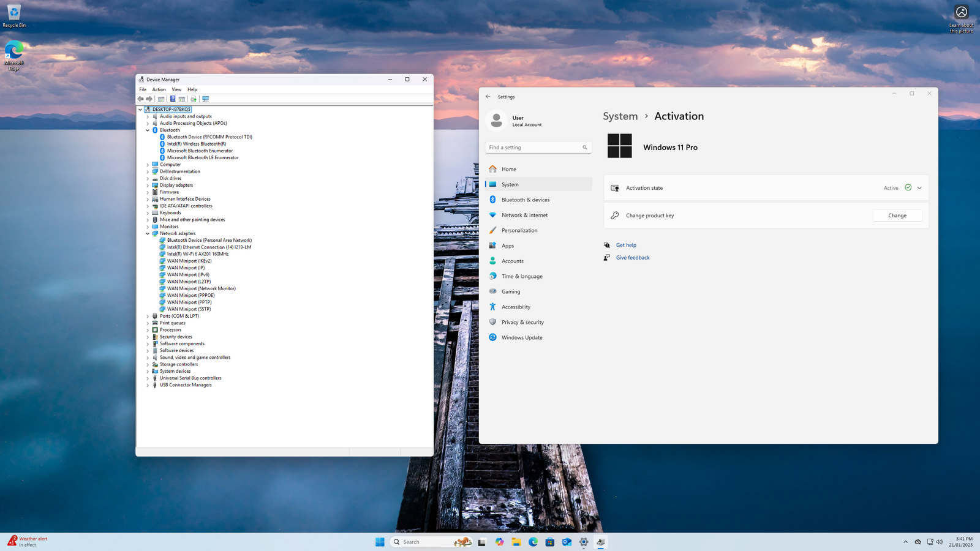This screenshot has height=551, width=980.
Task: Open Time & language in Settings sidebar
Action: coord(539,276)
